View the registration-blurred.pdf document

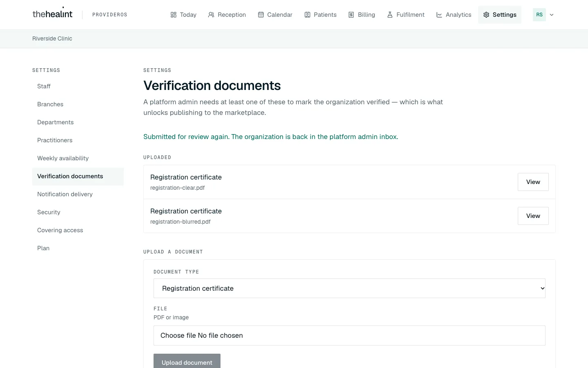[533, 216]
